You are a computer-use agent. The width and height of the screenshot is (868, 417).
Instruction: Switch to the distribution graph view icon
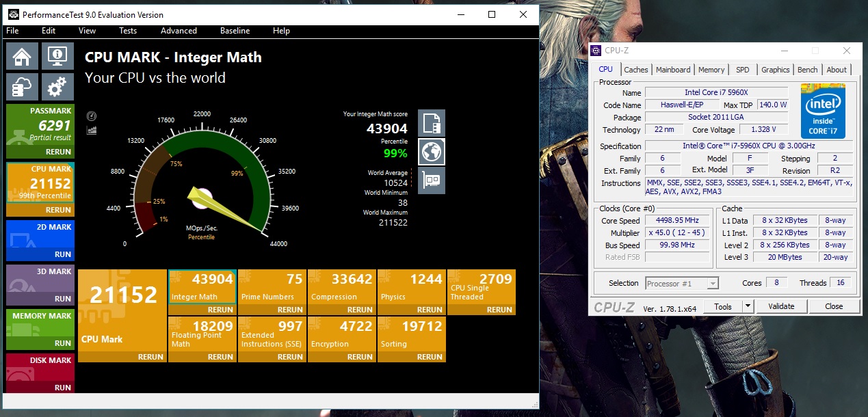[92, 129]
